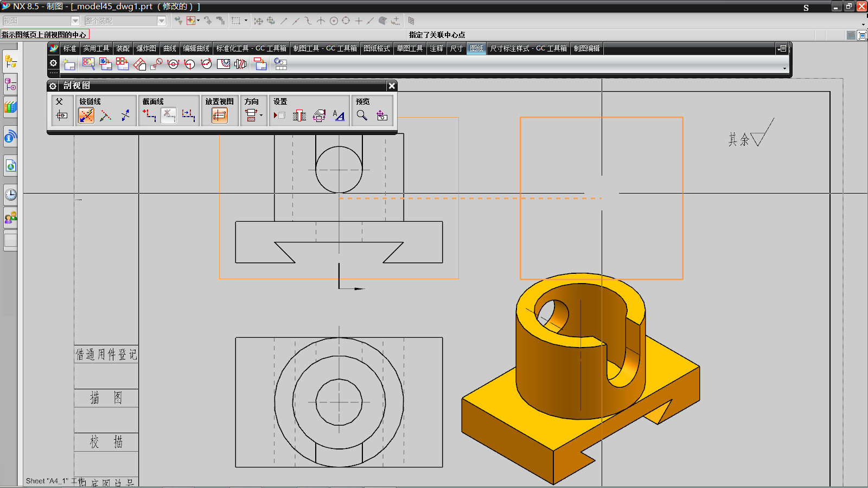Click the Detail View icon
The height and width of the screenshot is (488, 868).
(157, 64)
